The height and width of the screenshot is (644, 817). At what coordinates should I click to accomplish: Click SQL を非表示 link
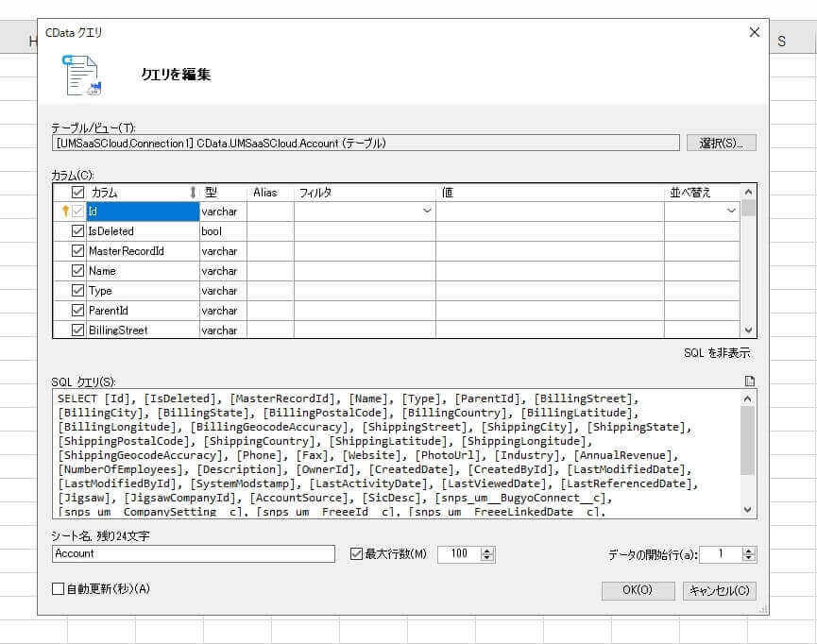click(x=717, y=353)
